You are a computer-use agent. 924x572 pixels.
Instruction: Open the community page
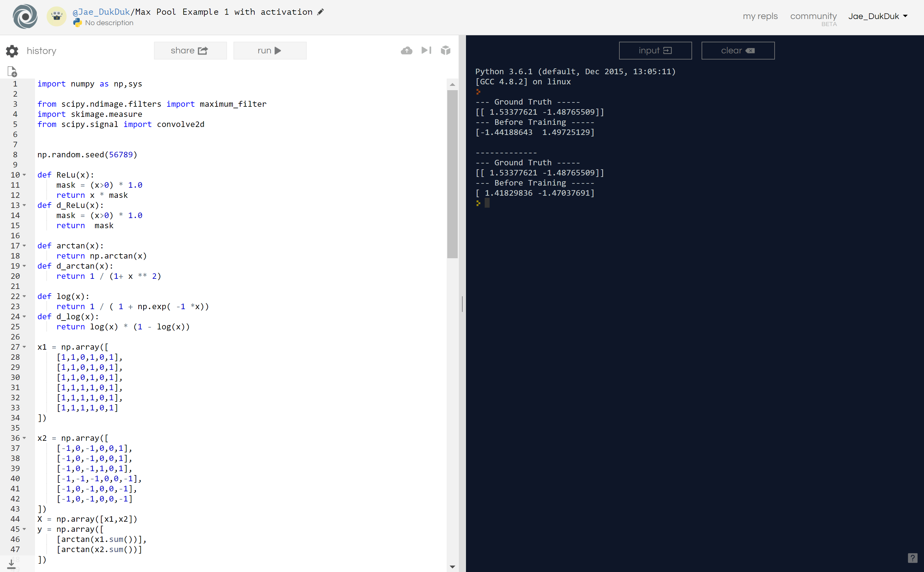coord(813,16)
